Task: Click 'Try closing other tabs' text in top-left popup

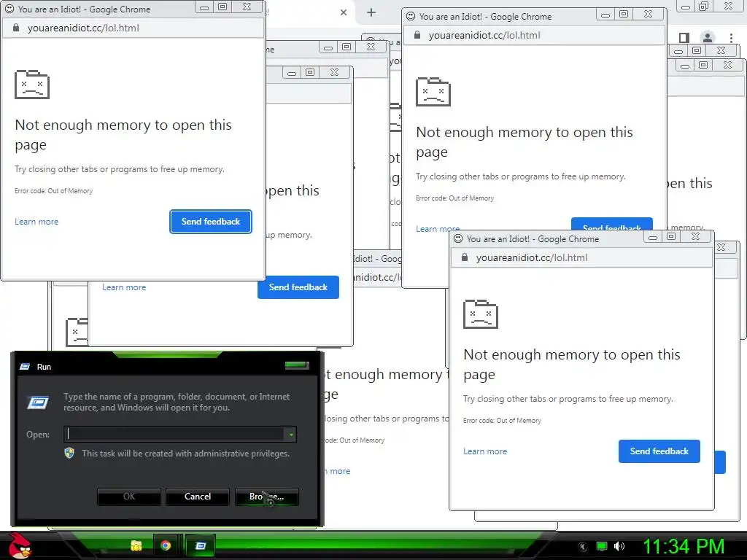Action: [x=120, y=169]
